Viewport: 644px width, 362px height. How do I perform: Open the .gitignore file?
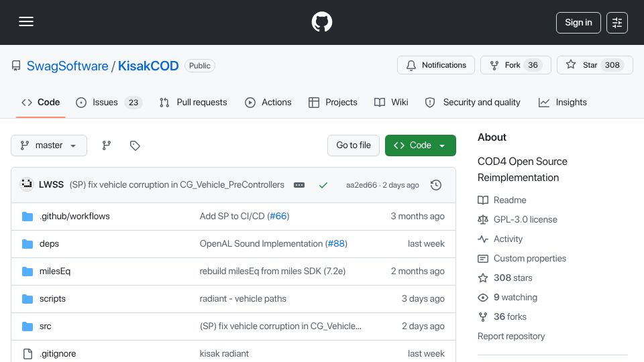tap(58, 354)
